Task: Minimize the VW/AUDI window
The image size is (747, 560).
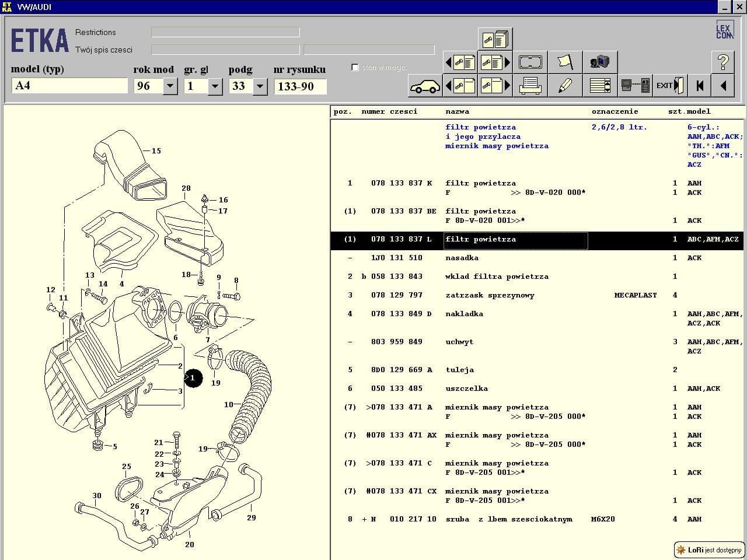Action: point(724,7)
